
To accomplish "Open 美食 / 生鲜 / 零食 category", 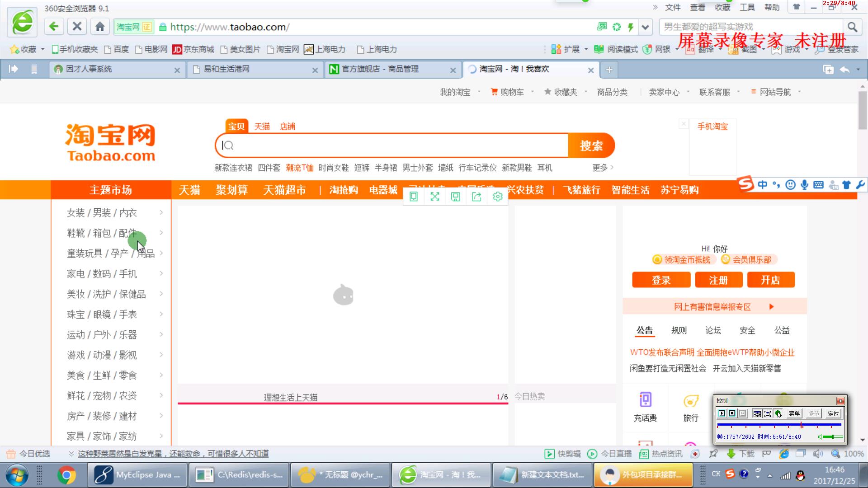I will (x=111, y=375).
